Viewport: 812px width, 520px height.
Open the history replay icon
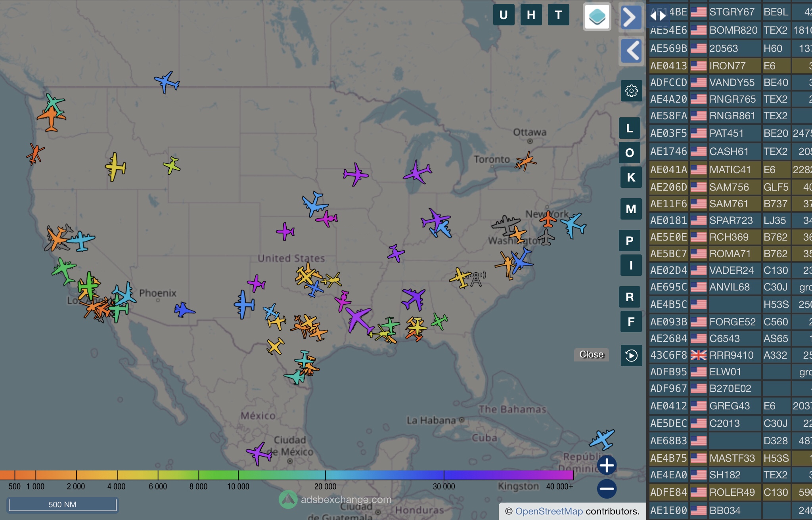[631, 356]
